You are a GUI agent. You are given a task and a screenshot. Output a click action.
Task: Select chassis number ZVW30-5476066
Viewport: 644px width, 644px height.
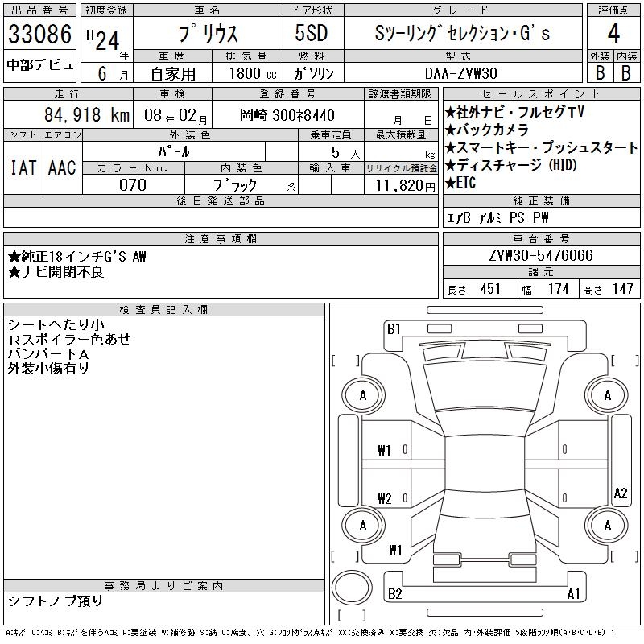[541, 255]
